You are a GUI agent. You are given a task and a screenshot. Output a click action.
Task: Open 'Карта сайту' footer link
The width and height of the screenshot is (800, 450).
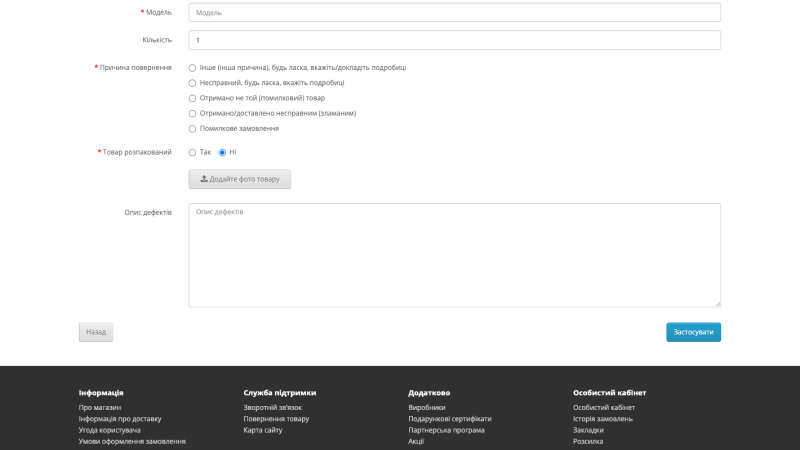263,430
